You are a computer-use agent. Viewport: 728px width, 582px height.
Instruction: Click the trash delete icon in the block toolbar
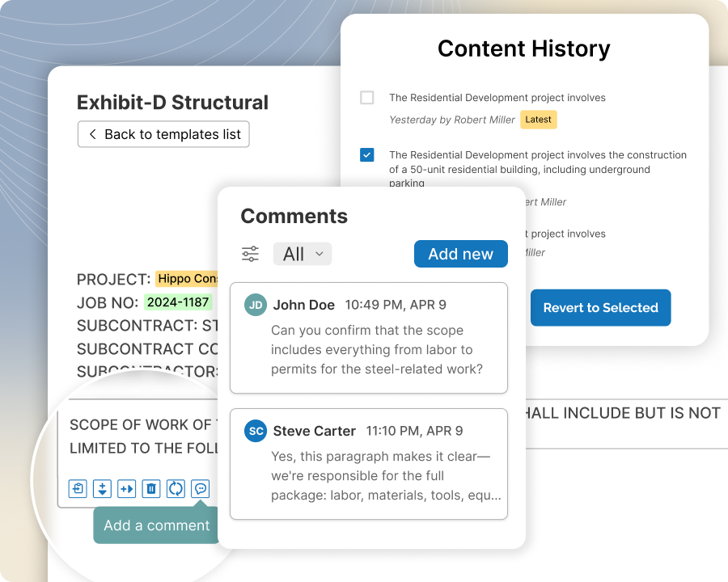pyautogui.click(x=151, y=489)
